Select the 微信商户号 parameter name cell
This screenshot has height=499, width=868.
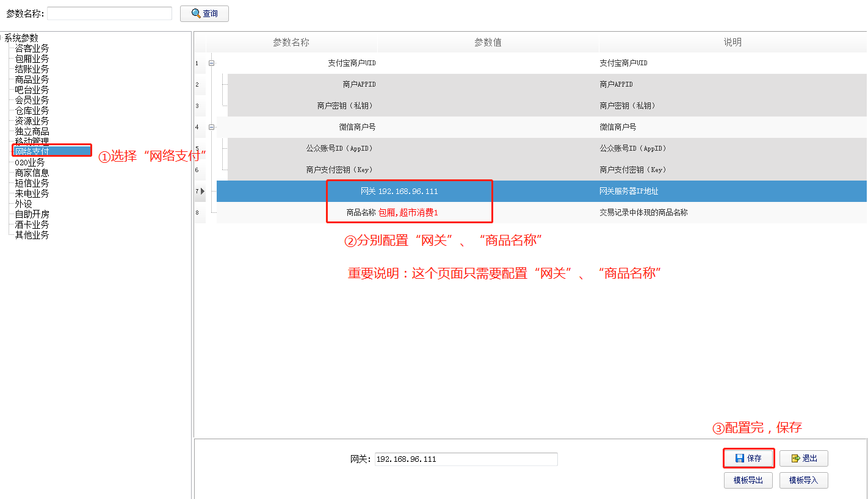(x=357, y=127)
